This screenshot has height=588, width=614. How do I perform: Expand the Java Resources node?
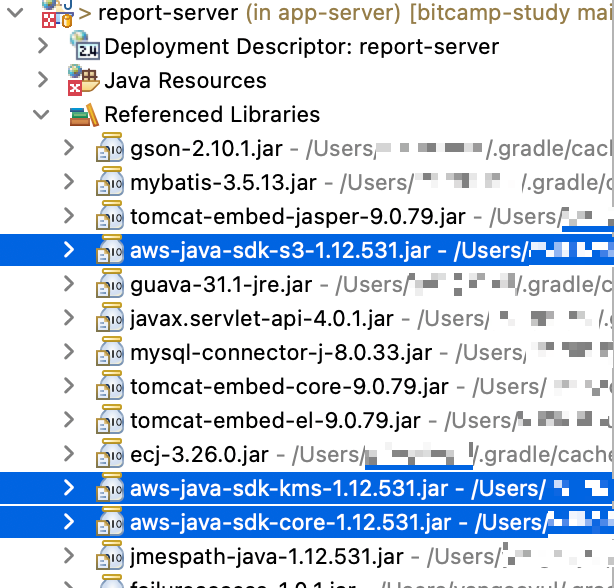pyautogui.click(x=42, y=80)
